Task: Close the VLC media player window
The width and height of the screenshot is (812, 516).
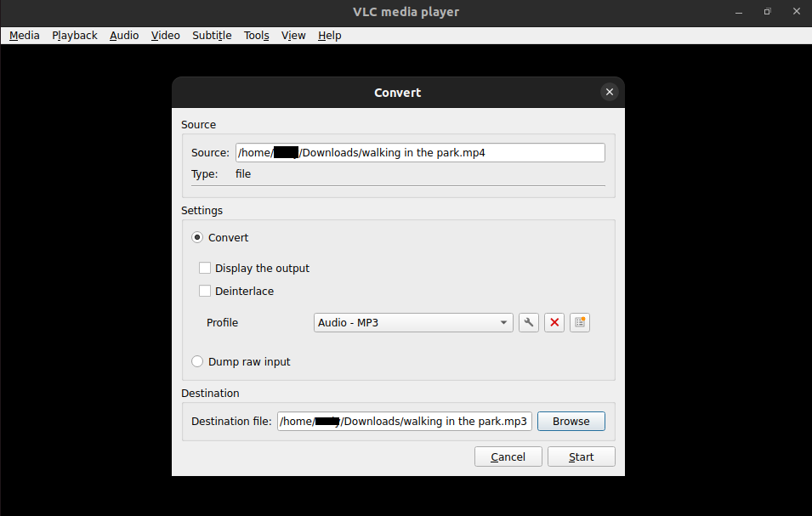Action: (797, 11)
